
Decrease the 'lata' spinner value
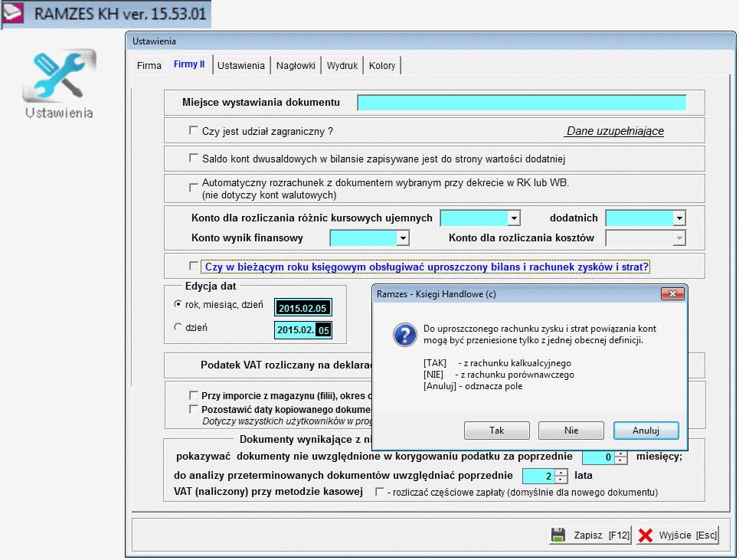561,479
